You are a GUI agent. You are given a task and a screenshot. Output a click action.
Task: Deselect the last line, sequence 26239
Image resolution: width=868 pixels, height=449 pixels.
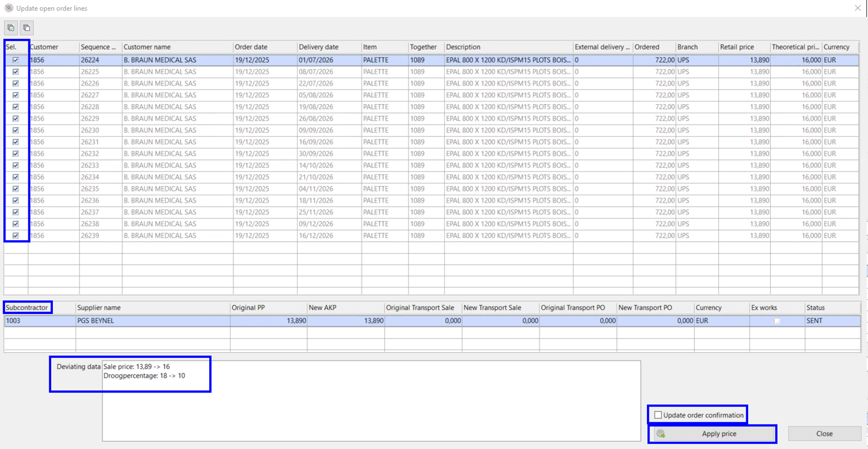point(16,235)
